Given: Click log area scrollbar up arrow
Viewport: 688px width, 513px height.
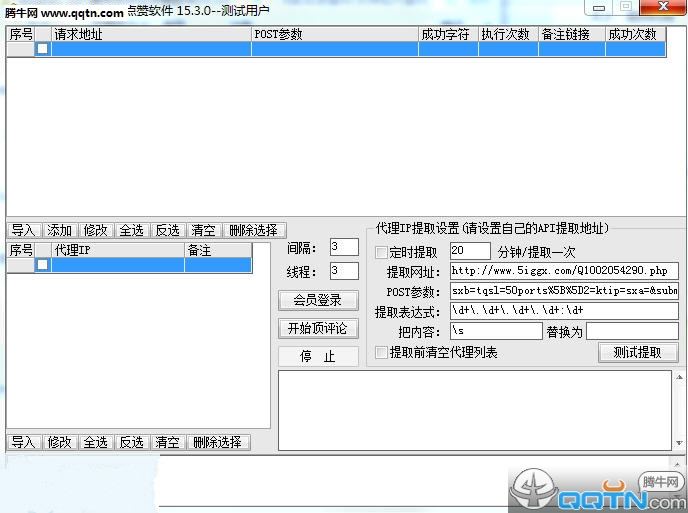Looking at the screenshot, I should point(679,377).
